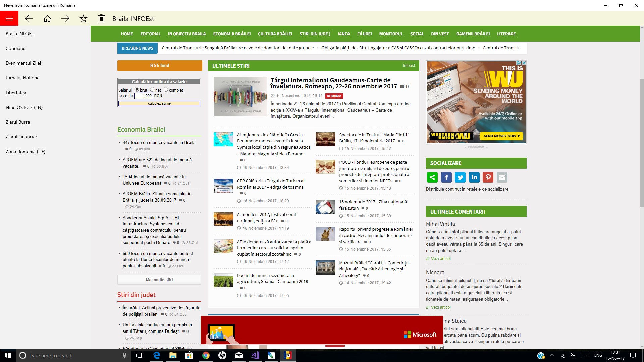Image resolution: width=644 pixels, height=362 pixels.
Task: Share the article via email
Action: tap(502, 177)
